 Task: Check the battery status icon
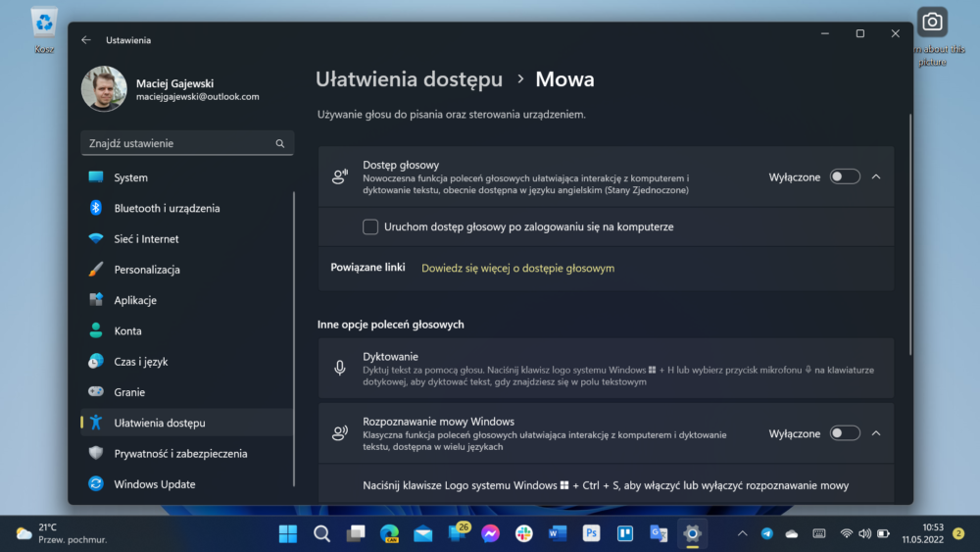click(x=883, y=534)
